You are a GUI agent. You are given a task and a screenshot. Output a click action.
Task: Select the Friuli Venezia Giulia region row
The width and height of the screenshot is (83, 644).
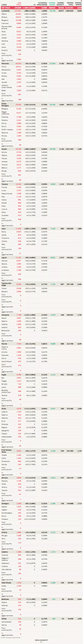pyautogui.click(x=42, y=451)
